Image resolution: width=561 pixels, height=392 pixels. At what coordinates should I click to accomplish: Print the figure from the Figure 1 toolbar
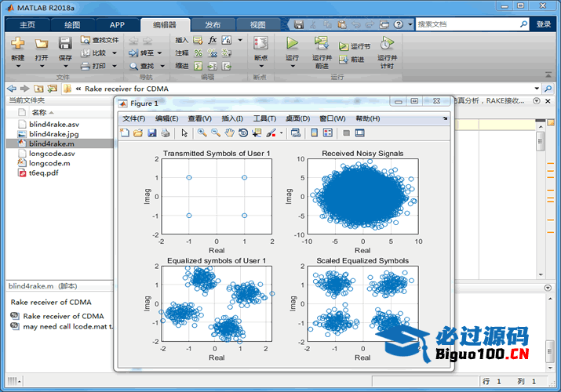pos(165,133)
